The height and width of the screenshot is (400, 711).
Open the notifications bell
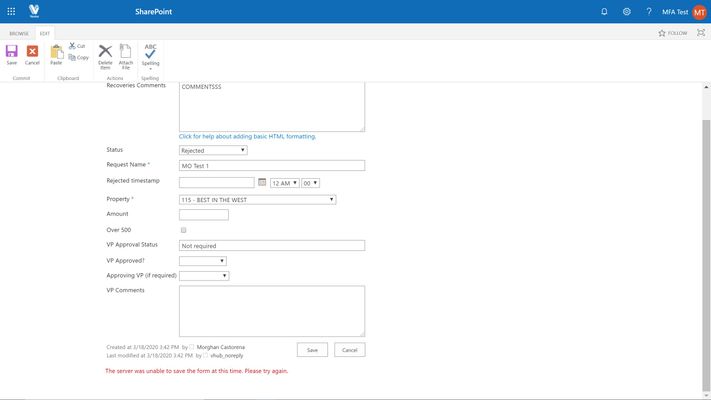click(604, 12)
